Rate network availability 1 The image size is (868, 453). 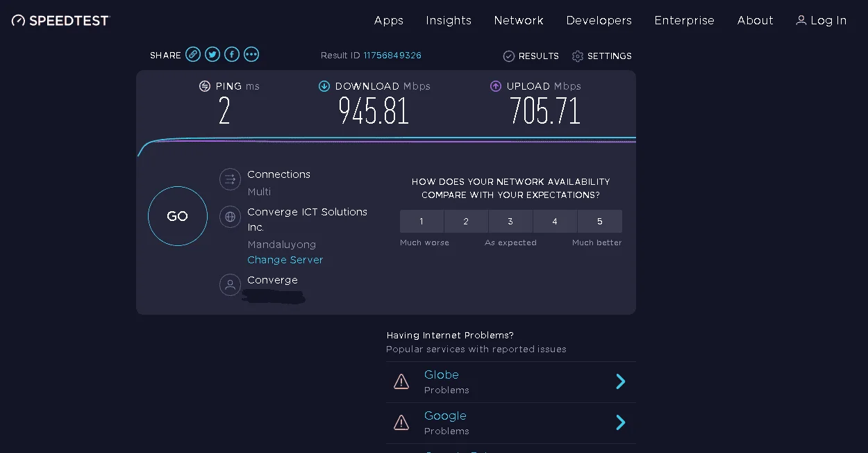coord(422,221)
